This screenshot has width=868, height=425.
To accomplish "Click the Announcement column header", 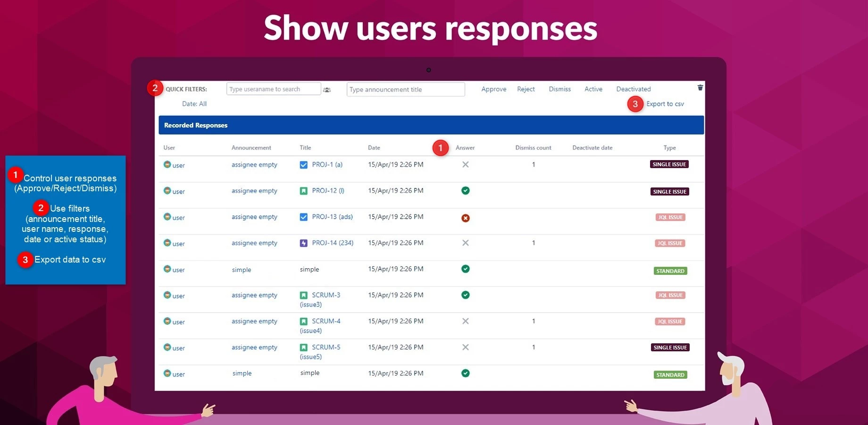I will pyautogui.click(x=251, y=148).
